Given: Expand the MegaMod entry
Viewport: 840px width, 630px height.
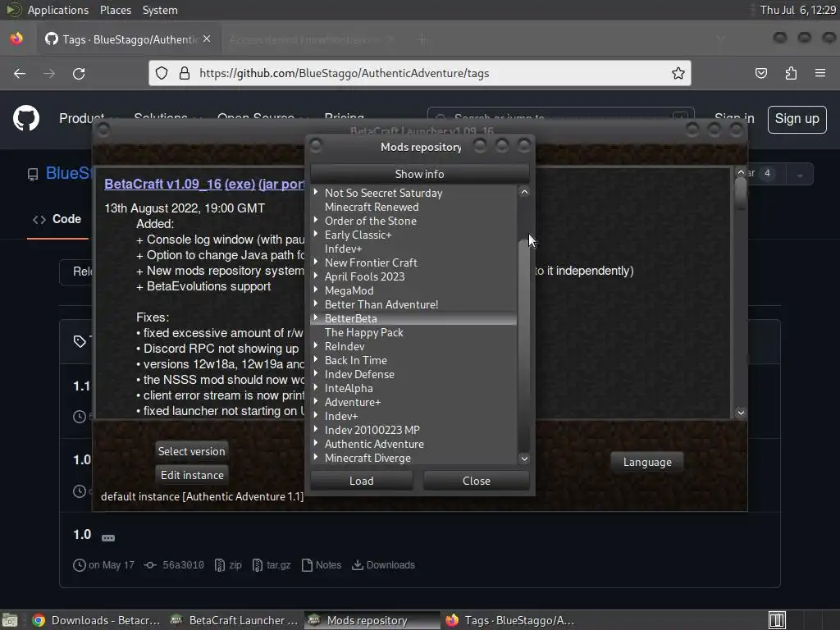Looking at the screenshot, I should (316, 290).
